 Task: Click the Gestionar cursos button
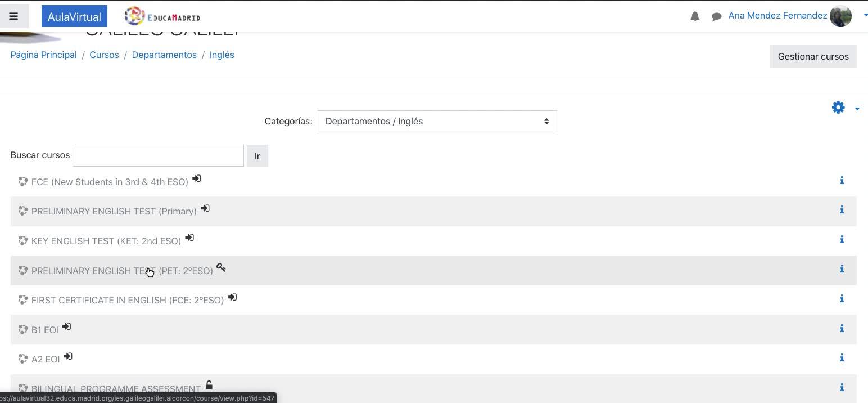coord(813,56)
